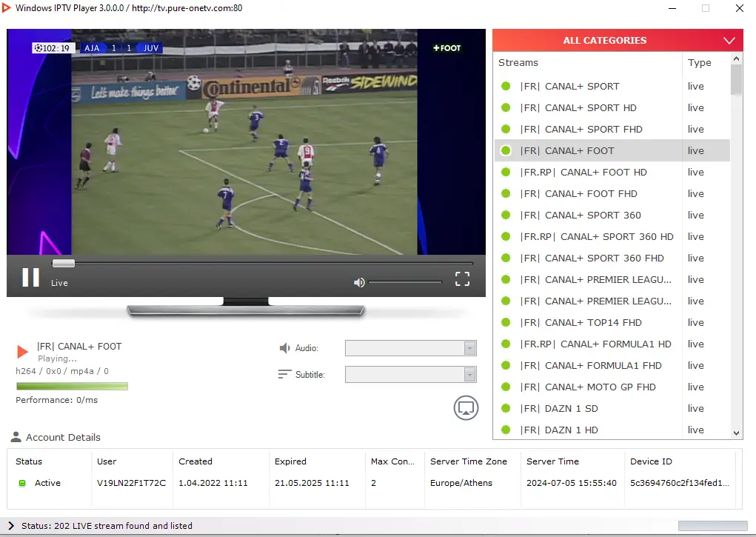Image resolution: width=756 pixels, height=537 pixels.
Task: Select |FR| CANAL+ SPORT 360 FHD stream
Action: (x=612, y=258)
